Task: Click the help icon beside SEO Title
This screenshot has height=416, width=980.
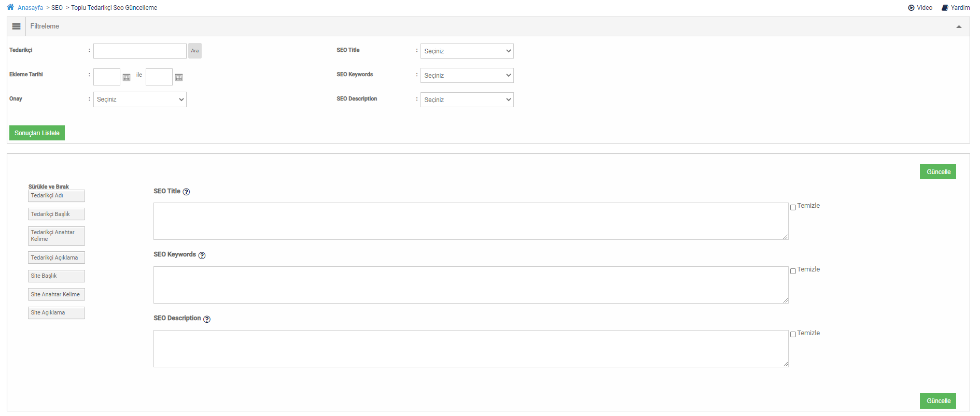Action: 186,192
